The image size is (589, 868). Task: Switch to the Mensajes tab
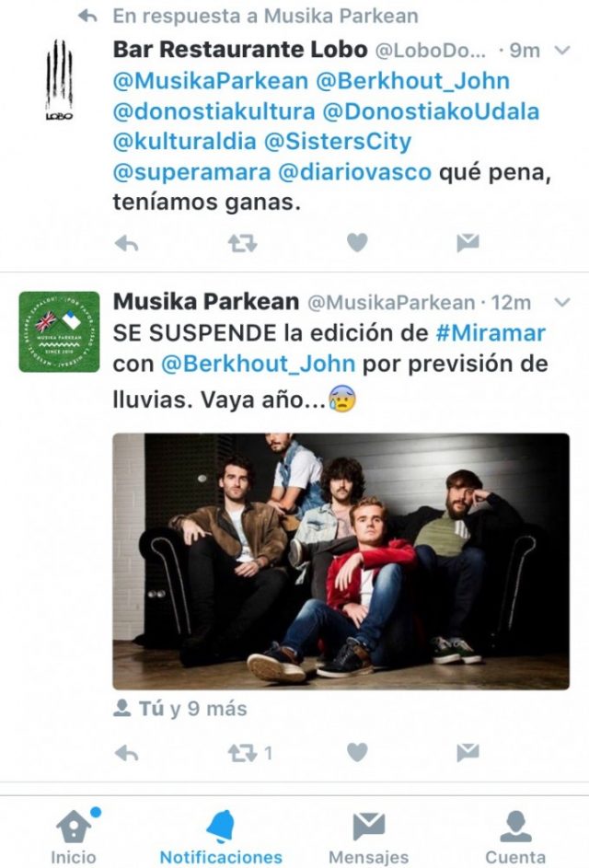click(x=369, y=837)
